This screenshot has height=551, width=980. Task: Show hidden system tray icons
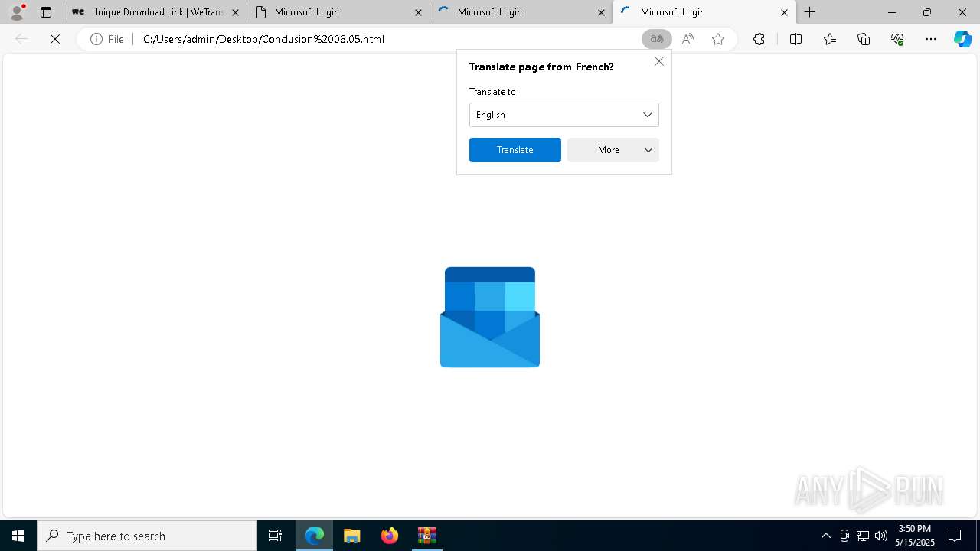(x=825, y=536)
